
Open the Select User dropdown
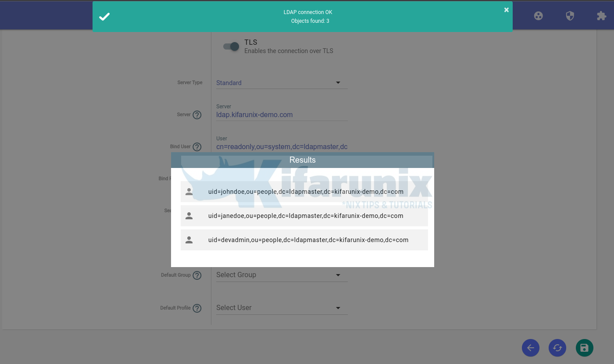(282, 308)
